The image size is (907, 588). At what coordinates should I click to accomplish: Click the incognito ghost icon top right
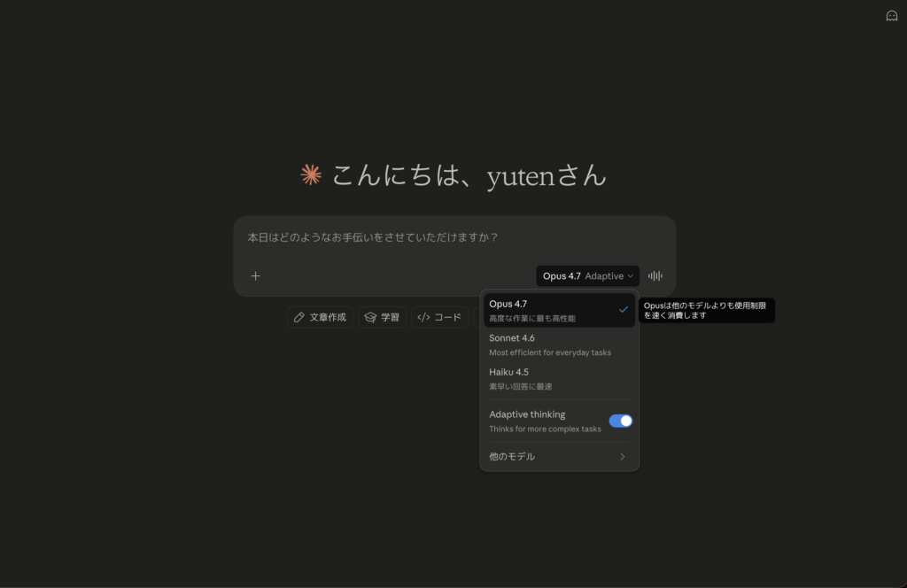tap(890, 15)
